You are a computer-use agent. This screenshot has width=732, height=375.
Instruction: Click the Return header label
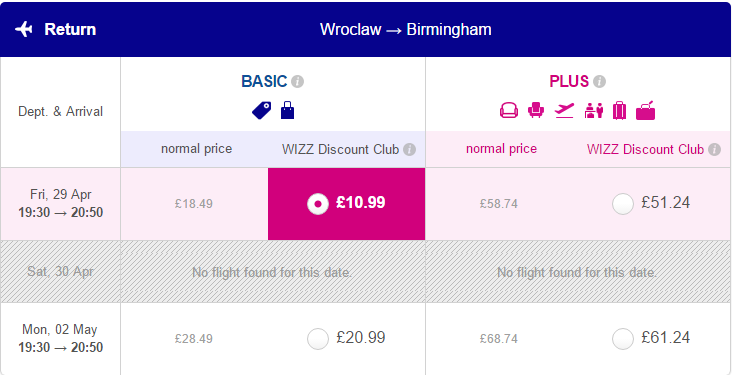pyautogui.click(x=70, y=29)
